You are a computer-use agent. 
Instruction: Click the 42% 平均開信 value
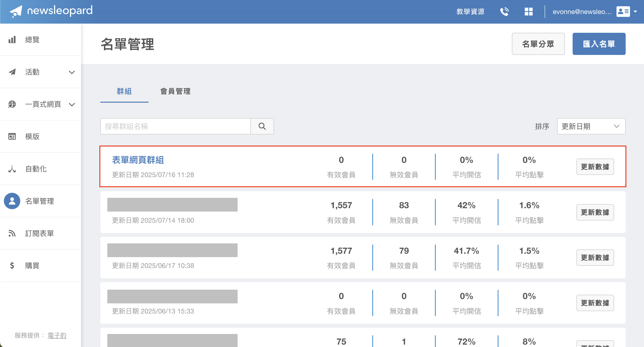point(466,205)
